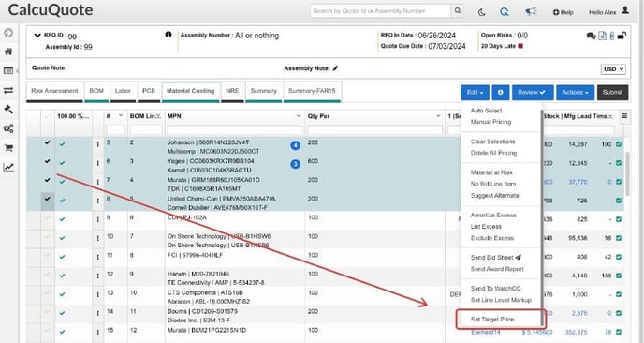Switch to the PCB tab
Screen dimensions: 644x343
[x=149, y=91]
